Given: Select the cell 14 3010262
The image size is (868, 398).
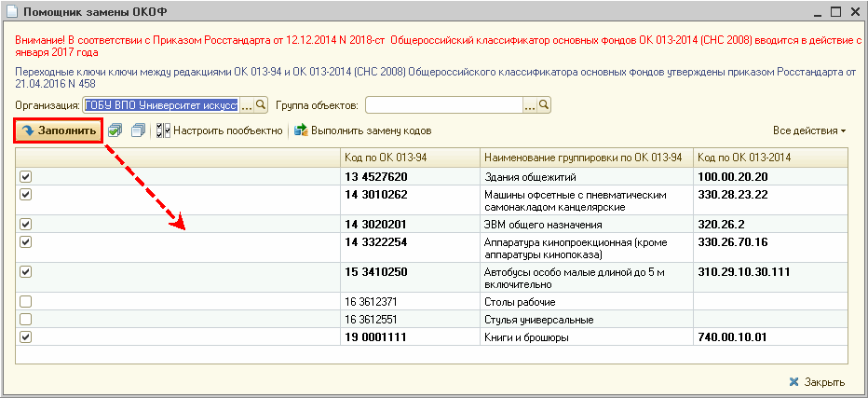Looking at the screenshot, I should 410,200.
